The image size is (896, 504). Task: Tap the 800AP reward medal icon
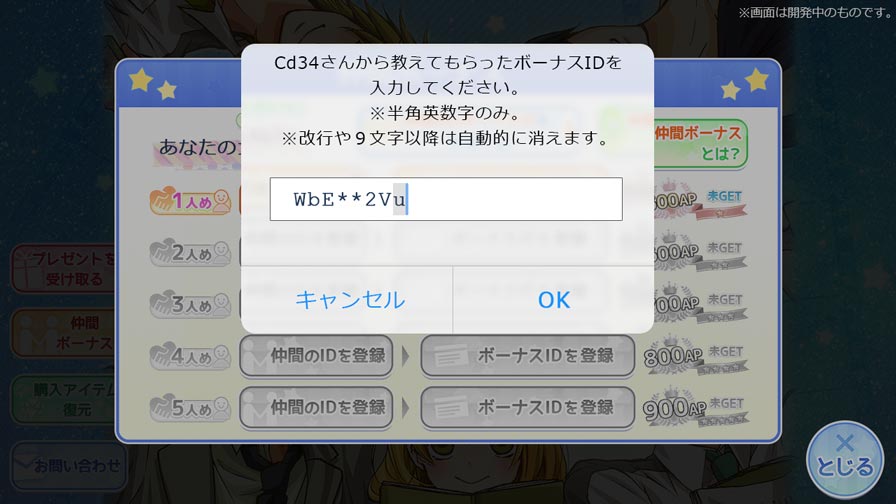click(674, 356)
